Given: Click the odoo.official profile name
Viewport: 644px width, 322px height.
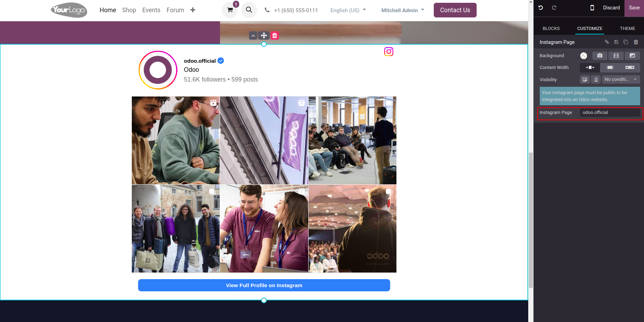Looking at the screenshot, I should pyautogui.click(x=200, y=61).
